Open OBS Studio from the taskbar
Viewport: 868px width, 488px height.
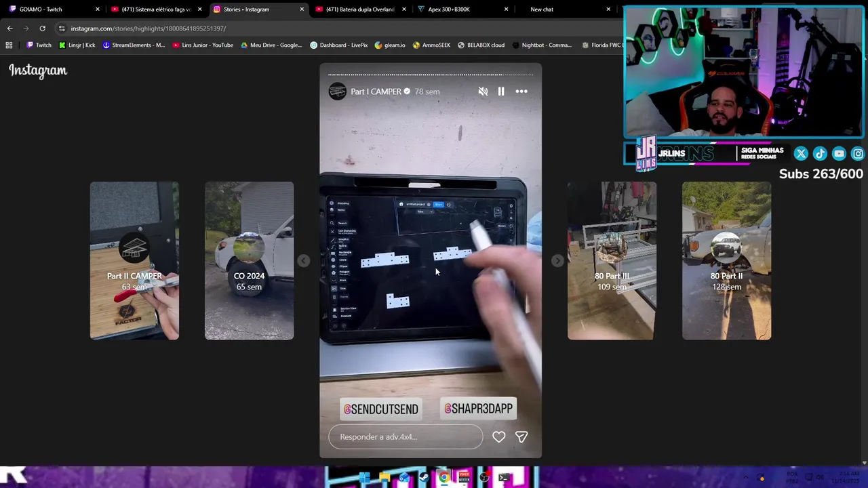(484, 478)
